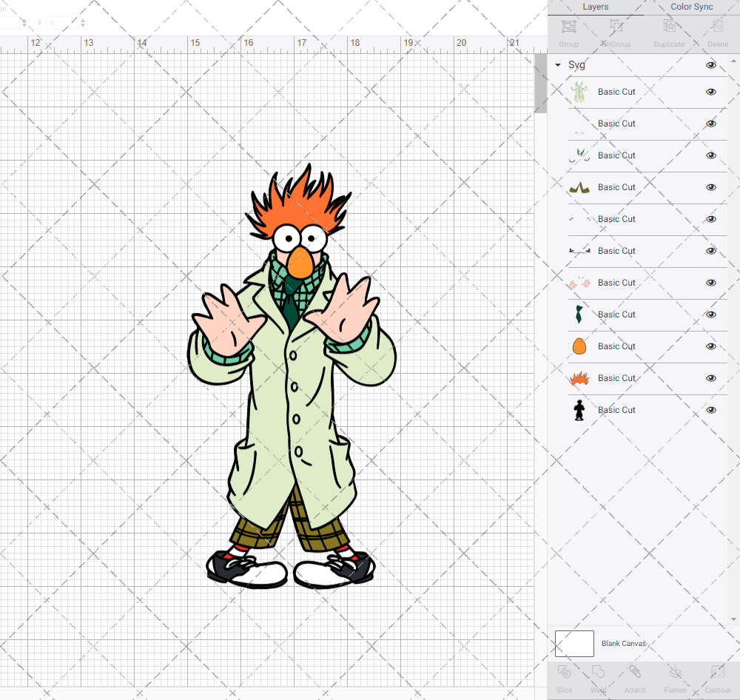Select the black shoes layer thumbnail
Viewport: 740px width, 700px height.
[579, 251]
